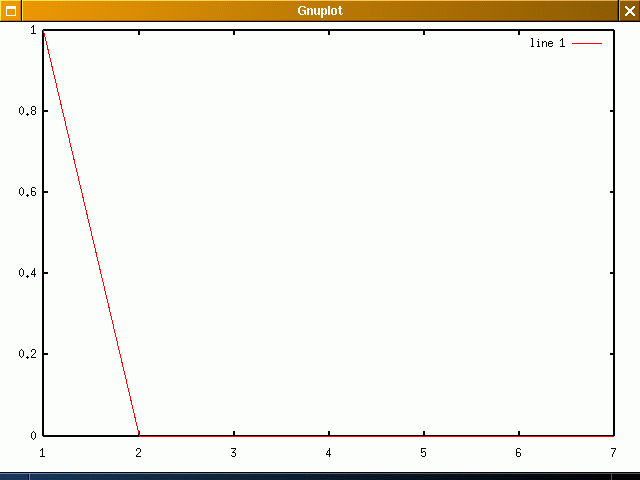Click the Gnuplot title bar text
The width and height of the screenshot is (640, 480).
point(320,11)
